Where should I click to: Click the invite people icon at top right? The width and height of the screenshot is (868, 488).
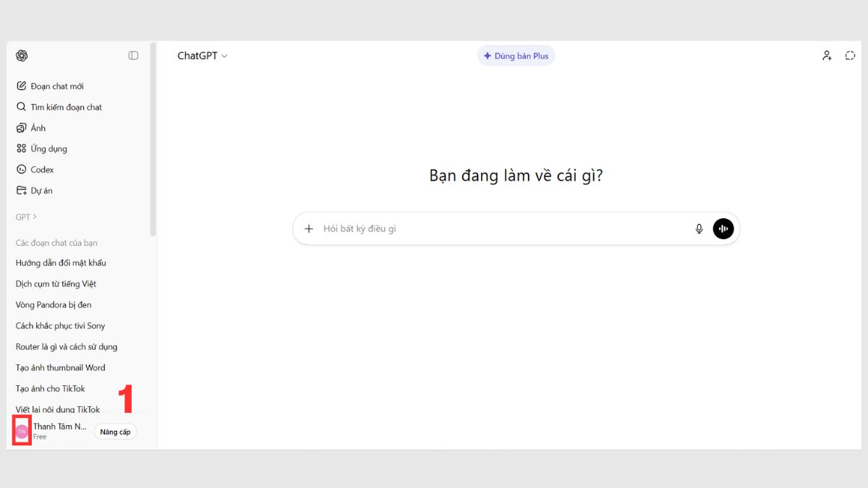(827, 56)
